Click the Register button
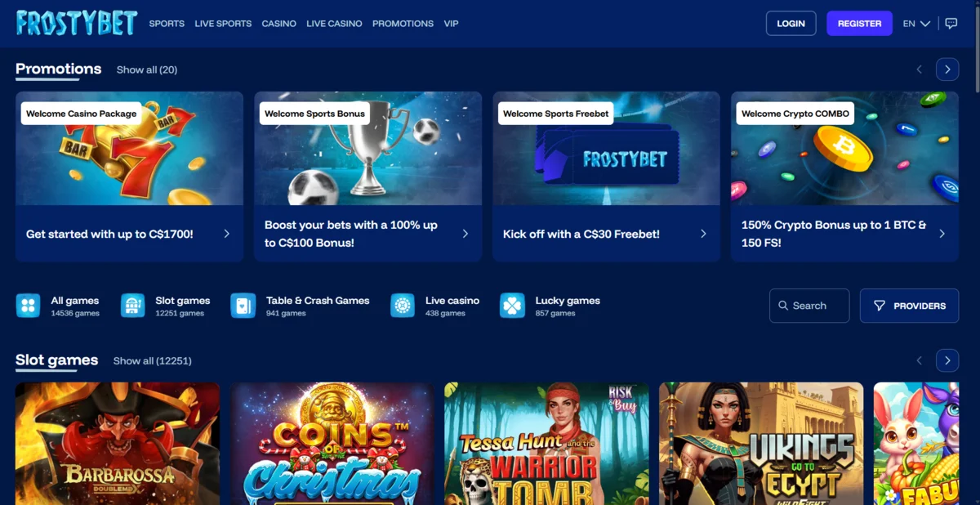 (859, 24)
